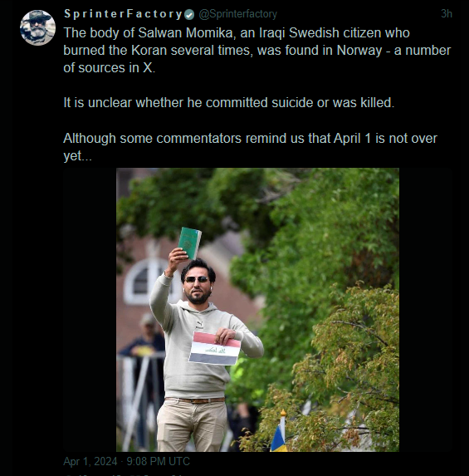This screenshot has height=476, width=469.
Task: Click the black margin right of photo
Action: (x=426, y=310)
